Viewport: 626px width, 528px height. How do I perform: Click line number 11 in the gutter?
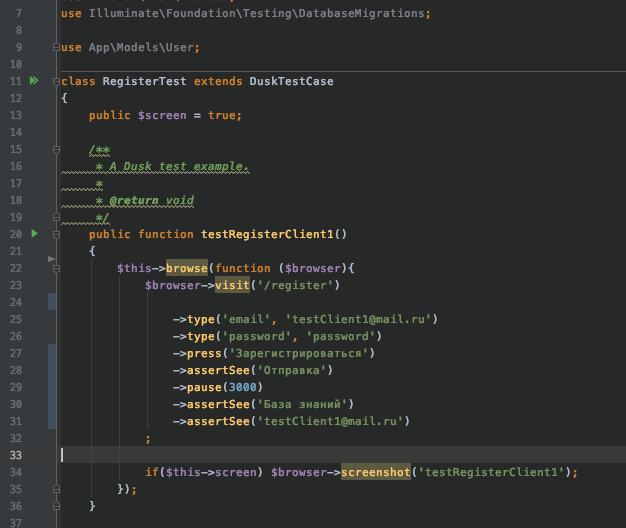(x=16, y=81)
